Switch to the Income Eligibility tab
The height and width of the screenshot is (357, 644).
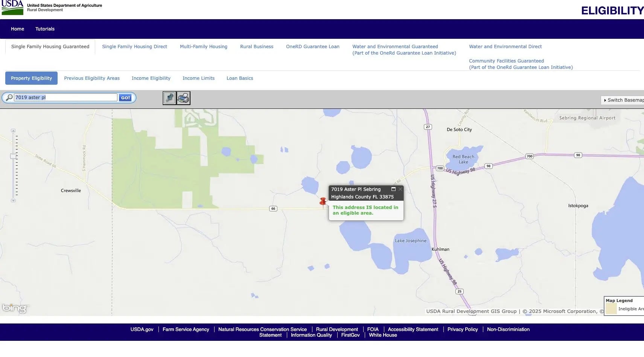(151, 78)
